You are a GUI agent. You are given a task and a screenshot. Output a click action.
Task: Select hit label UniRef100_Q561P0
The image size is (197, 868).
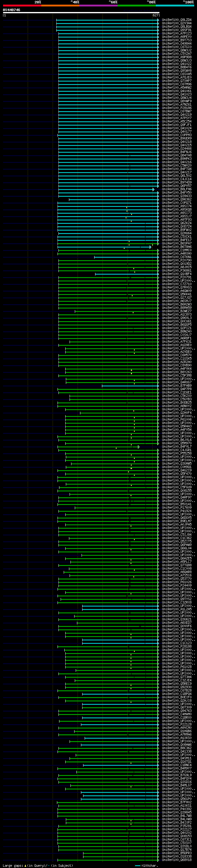177,799
